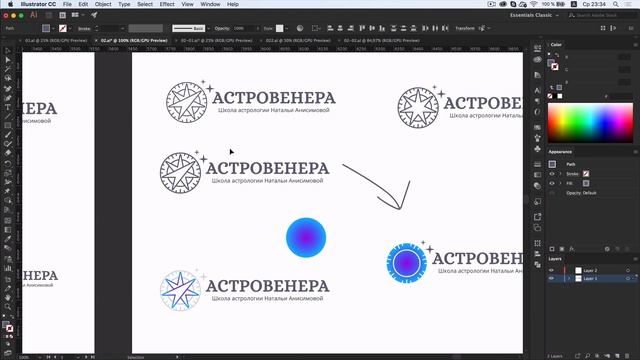Select the Paintbrush tool
This screenshot has width=640, height=360.
tap(8, 135)
